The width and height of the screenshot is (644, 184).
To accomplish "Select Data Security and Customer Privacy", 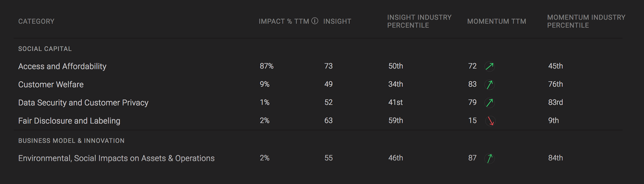I will click(83, 103).
